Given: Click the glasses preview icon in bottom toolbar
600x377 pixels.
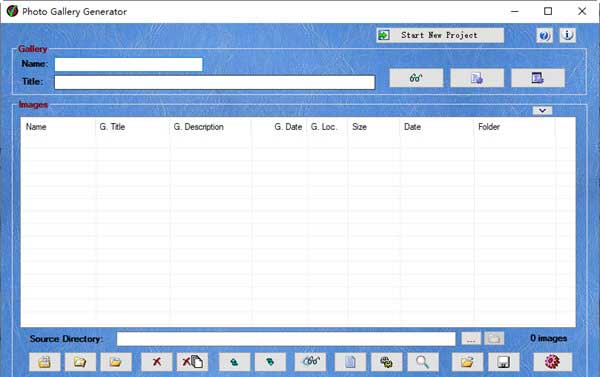Looking at the screenshot, I should pyautogui.click(x=311, y=362).
